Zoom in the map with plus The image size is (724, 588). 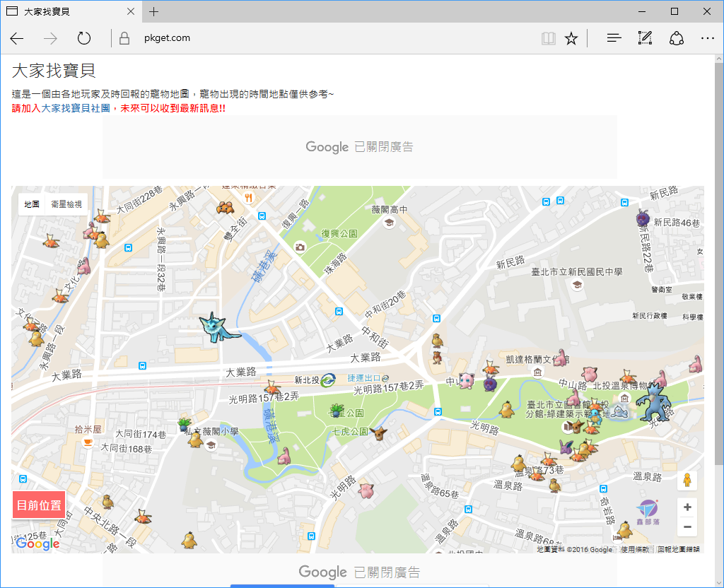click(x=687, y=507)
